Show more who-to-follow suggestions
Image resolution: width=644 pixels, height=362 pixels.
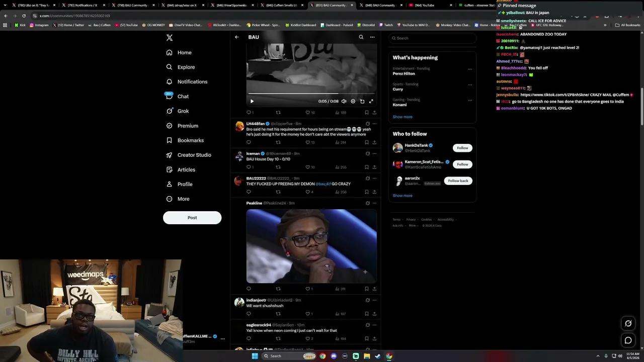(x=403, y=196)
